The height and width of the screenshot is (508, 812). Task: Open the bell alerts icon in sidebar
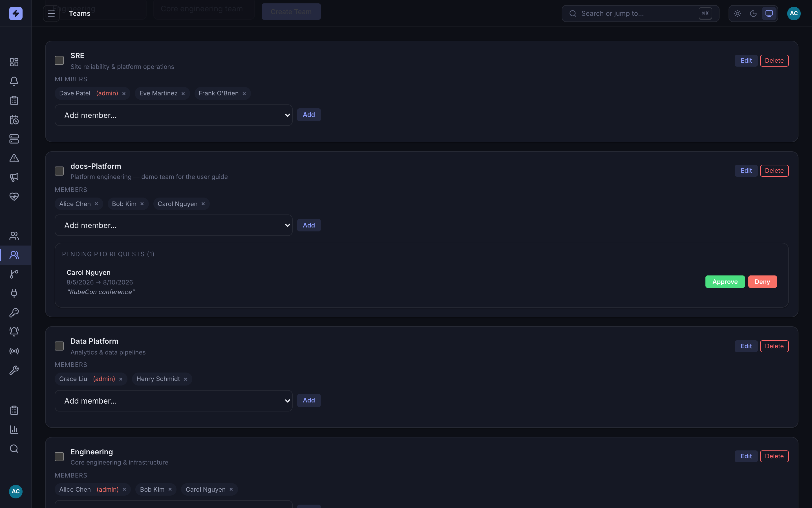(x=14, y=81)
